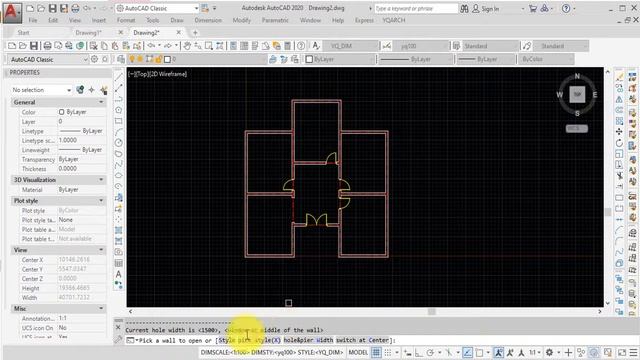Open the Table tool in Draw toolbar
Viewport: 640px width, 360px height.
(x=118, y=263)
